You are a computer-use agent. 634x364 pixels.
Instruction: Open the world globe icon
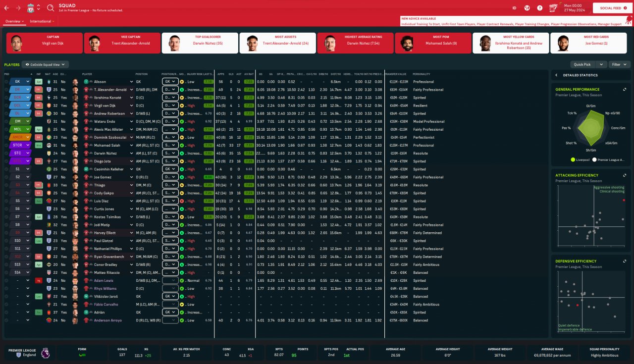[x=527, y=8]
